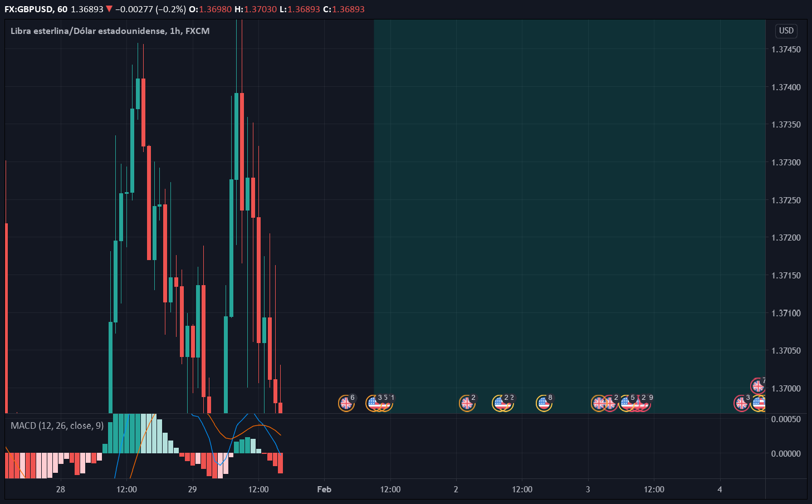Select the US event icon with badges 2 2
The image size is (812, 504).
click(x=501, y=403)
